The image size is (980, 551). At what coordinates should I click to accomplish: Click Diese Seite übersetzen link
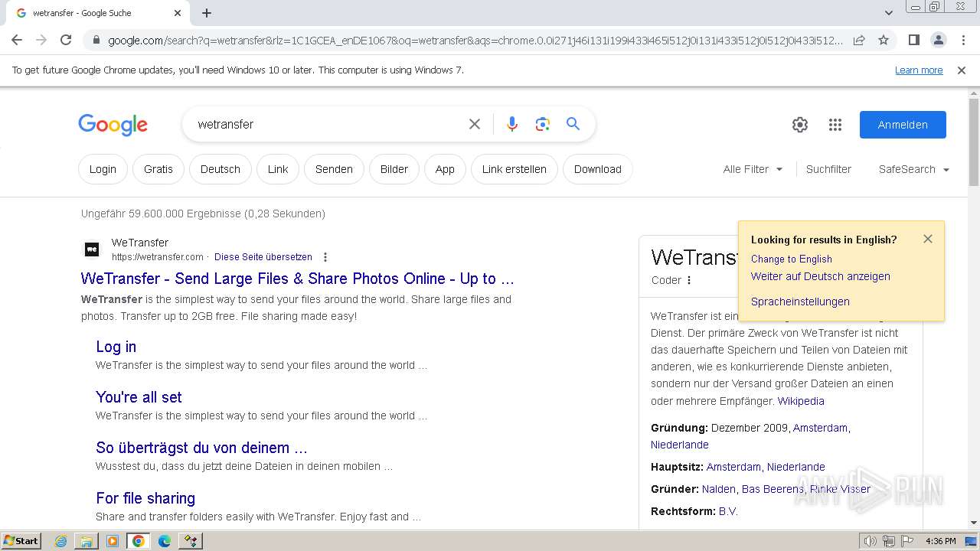click(x=263, y=257)
